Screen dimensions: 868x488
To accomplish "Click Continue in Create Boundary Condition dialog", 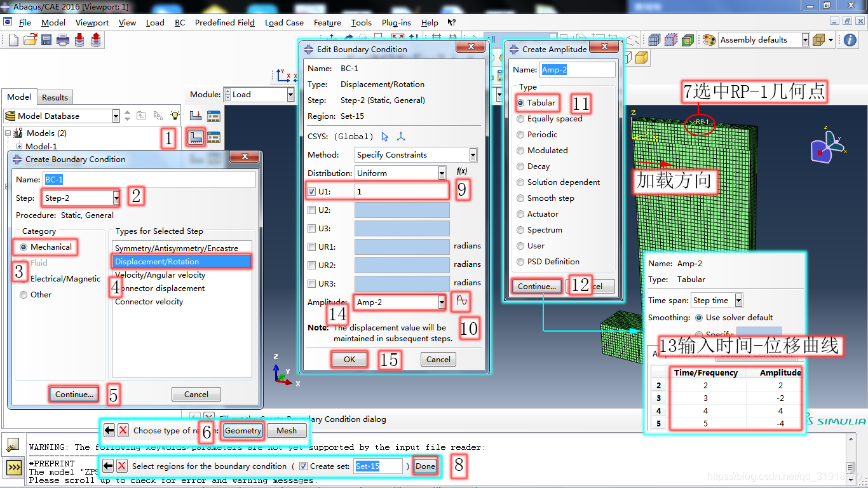I will click(x=74, y=395).
